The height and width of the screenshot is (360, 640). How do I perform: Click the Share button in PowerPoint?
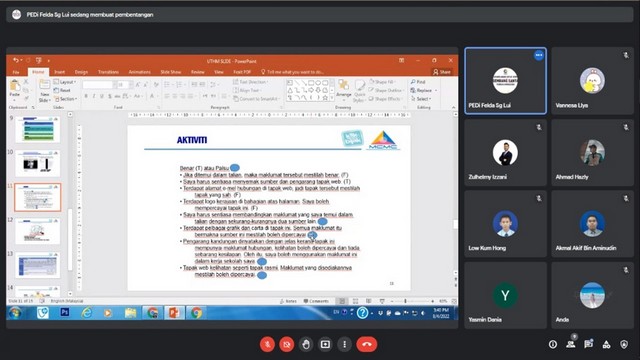click(x=442, y=72)
